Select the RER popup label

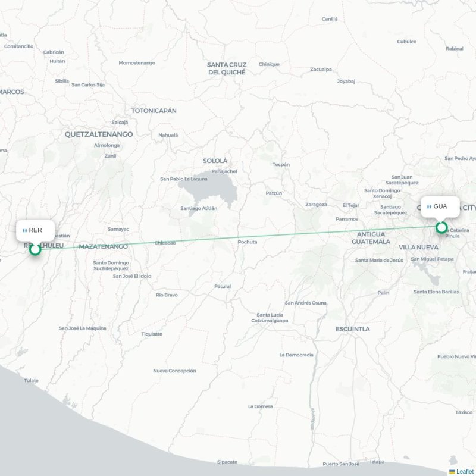point(35,230)
